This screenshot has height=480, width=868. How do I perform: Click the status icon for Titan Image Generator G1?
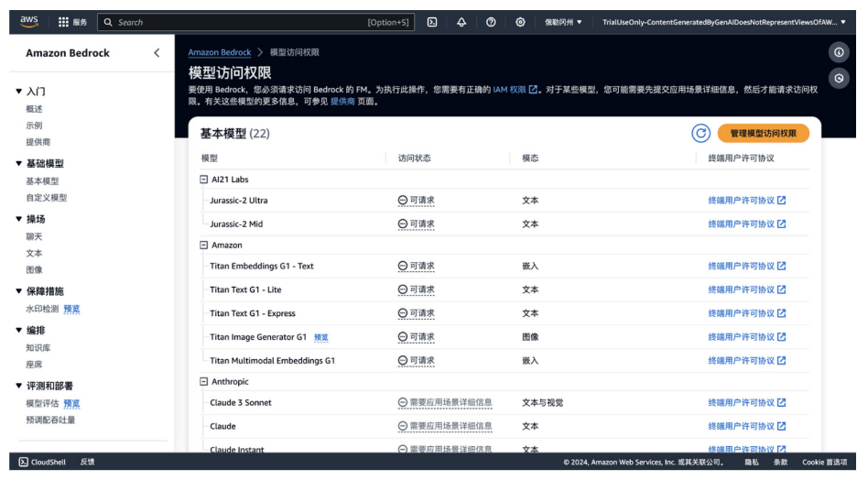pyautogui.click(x=403, y=336)
